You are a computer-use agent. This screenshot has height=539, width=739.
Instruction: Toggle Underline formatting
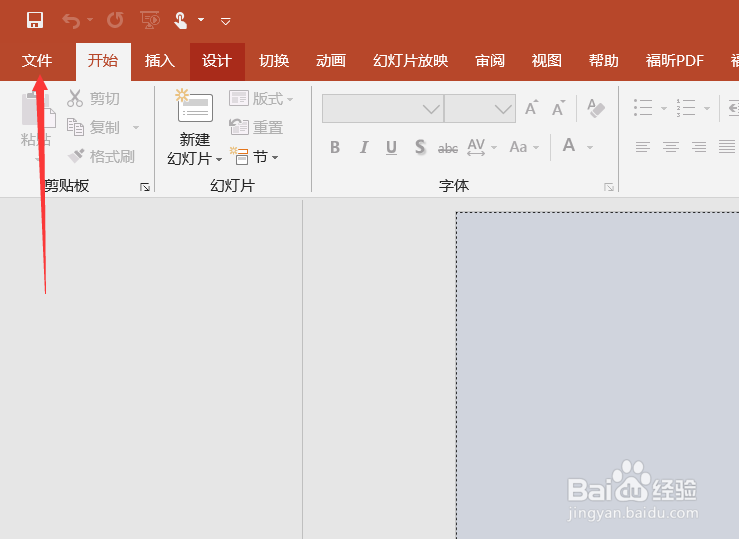click(391, 147)
